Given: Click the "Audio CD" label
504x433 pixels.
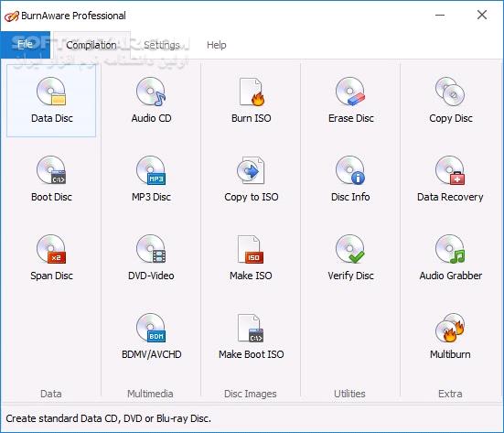Looking at the screenshot, I should 152,118.
